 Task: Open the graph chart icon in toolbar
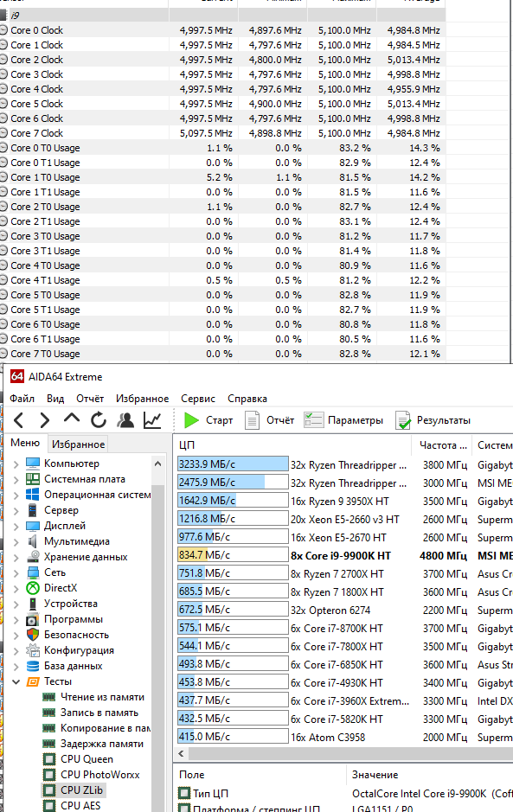point(152,420)
